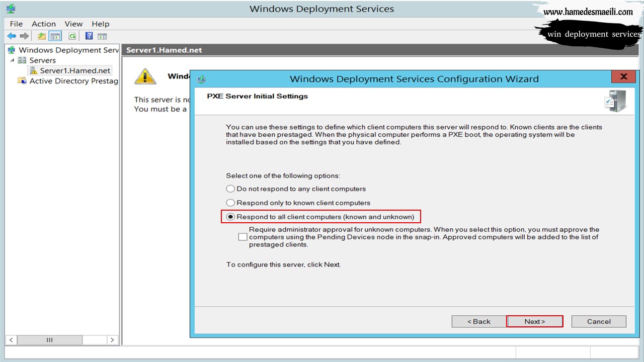Click the Forward arrow toolbar icon
Image resolution: width=644 pixels, height=362 pixels.
24,36
